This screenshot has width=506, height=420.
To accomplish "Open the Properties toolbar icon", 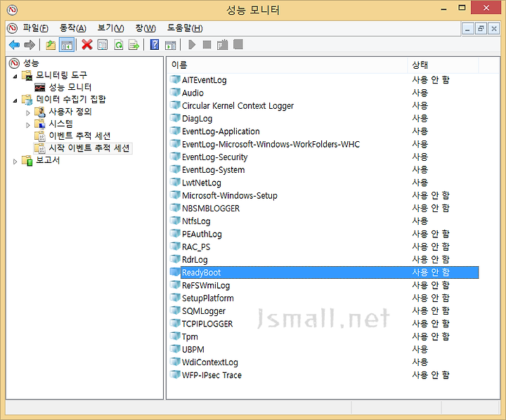I will point(103,45).
